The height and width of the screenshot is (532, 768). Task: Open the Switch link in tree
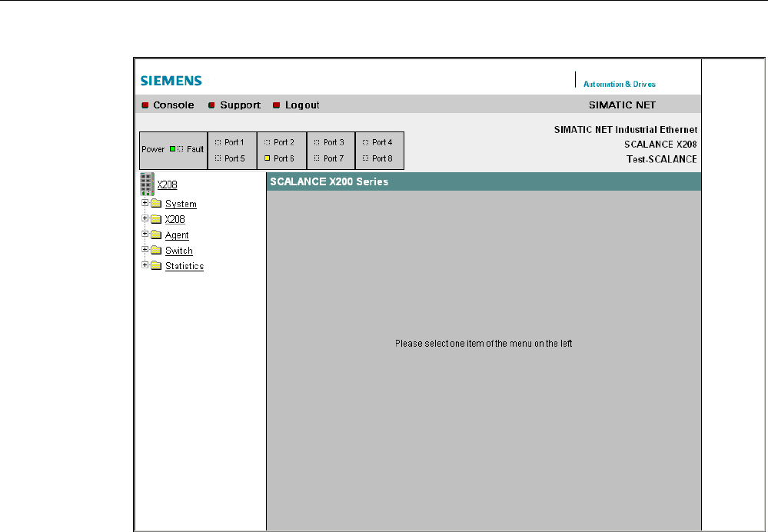pos(179,251)
